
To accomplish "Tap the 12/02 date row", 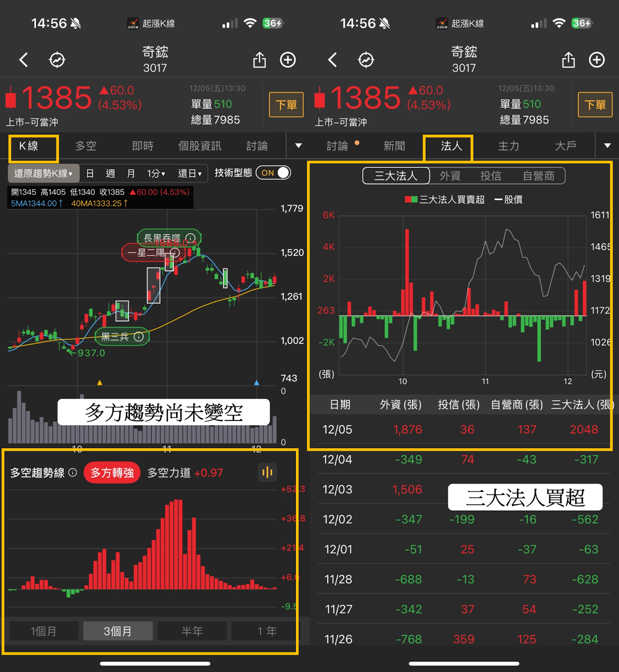I will pyautogui.click(x=464, y=520).
